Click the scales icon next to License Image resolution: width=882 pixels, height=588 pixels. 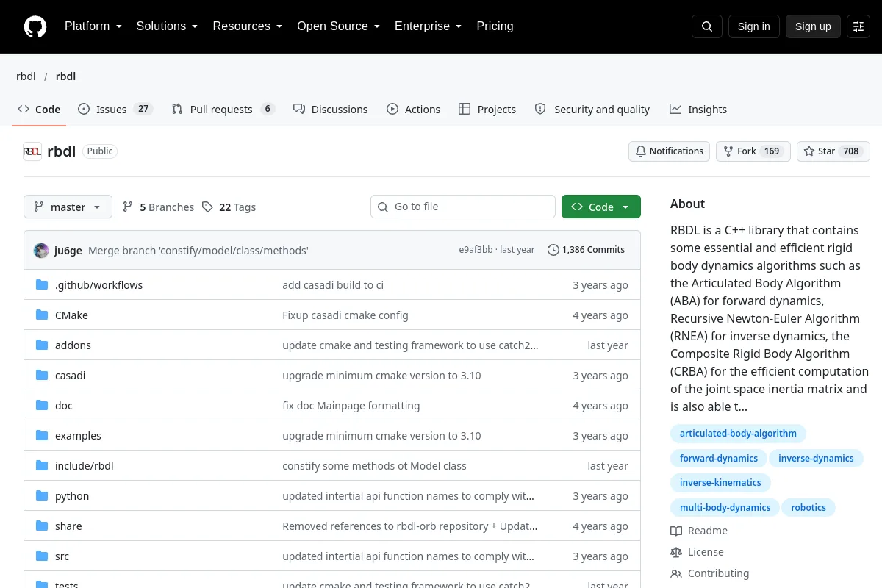pos(676,552)
